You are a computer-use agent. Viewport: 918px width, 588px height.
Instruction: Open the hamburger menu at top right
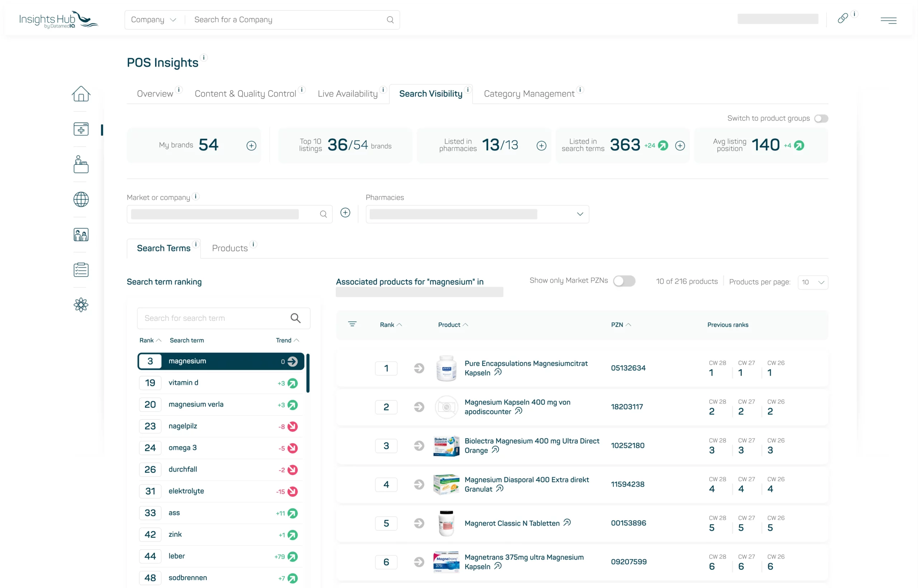(888, 20)
